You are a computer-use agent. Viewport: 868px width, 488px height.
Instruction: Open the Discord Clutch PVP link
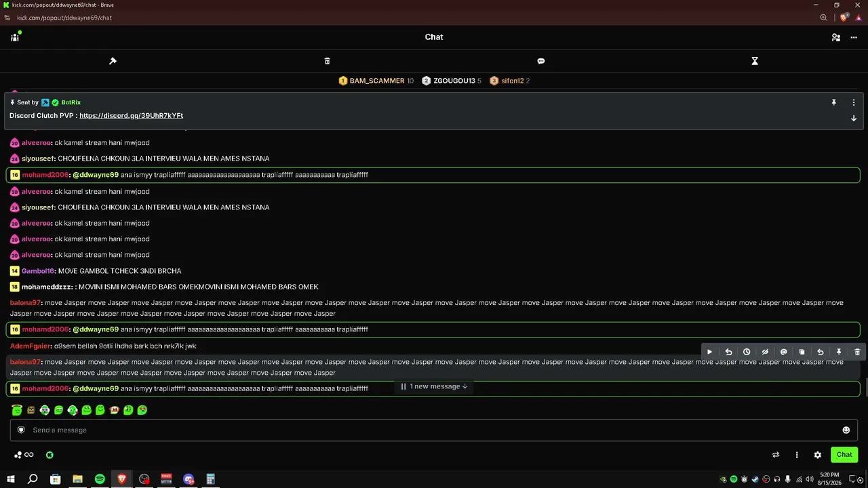point(131,116)
